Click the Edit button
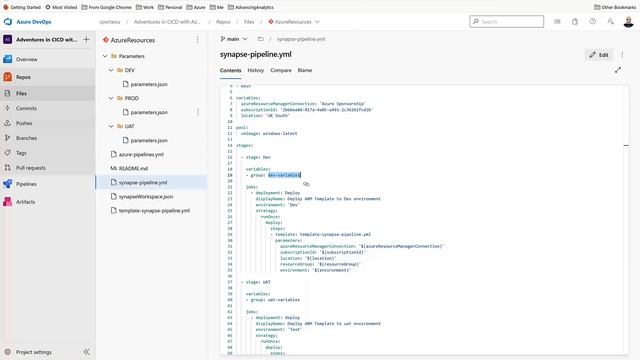The height and width of the screenshot is (360, 640). click(599, 55)
